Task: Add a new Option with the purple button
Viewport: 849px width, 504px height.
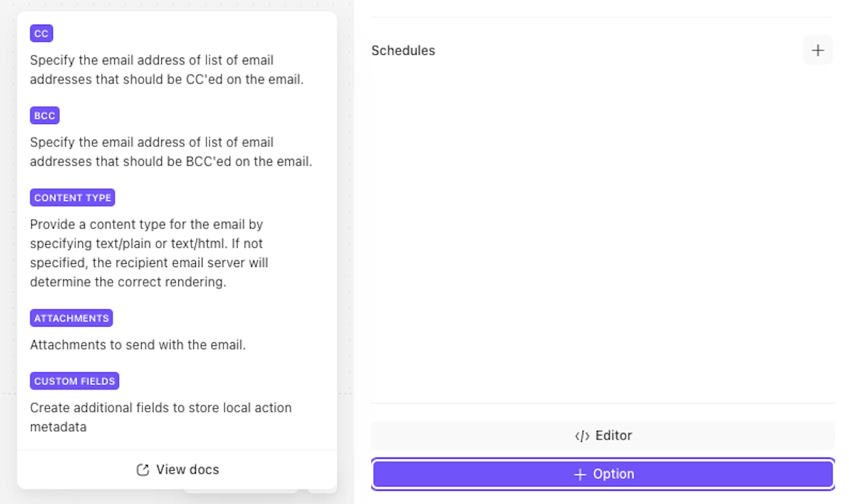Action: 603,475
